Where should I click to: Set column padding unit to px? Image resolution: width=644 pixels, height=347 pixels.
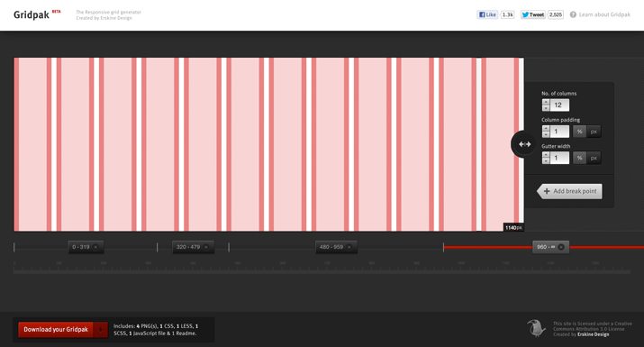click(594, 132)
